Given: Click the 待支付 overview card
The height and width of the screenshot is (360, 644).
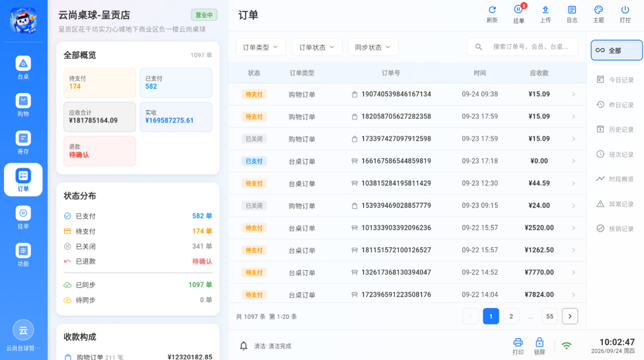Looking at the screenshot, I should (99, 83).
